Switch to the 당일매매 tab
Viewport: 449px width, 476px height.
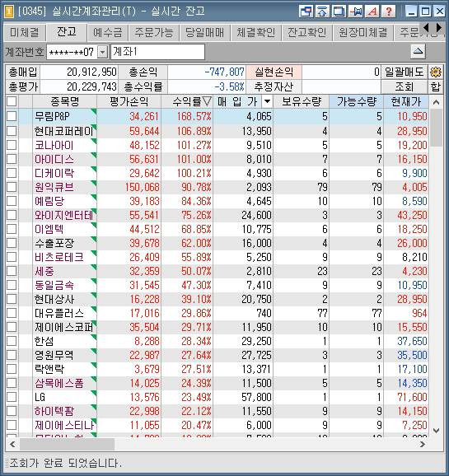tap(205, 32)
